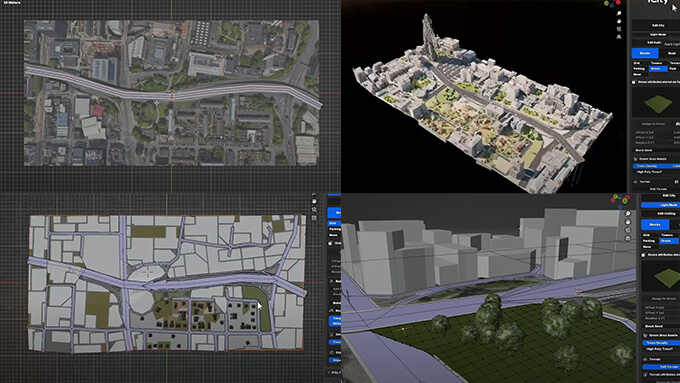Click Rotation Z field in lower-right panel
The height and width of the screenshot is (383, 680).
[660, 318]
